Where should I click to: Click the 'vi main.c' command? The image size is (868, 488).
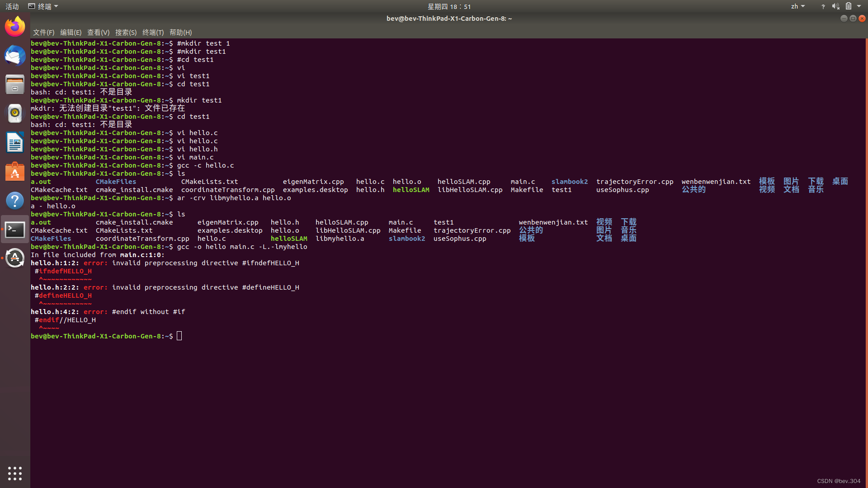point(195,157)
